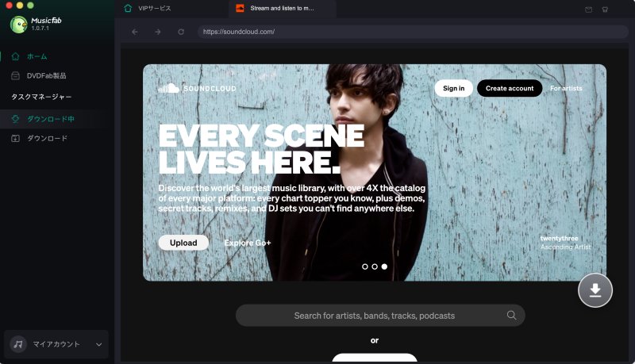Click the soundcloud.com URL address field

(413, 32)
